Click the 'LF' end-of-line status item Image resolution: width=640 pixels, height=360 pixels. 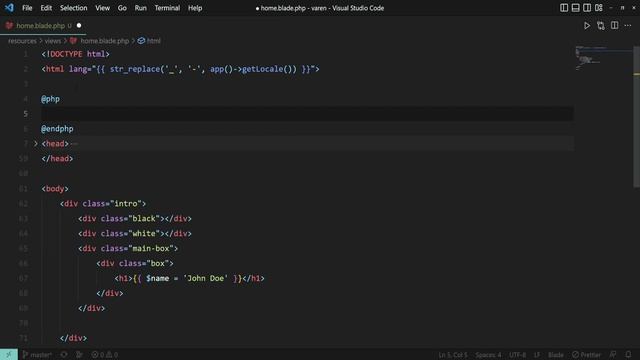[x=537, y=355]
